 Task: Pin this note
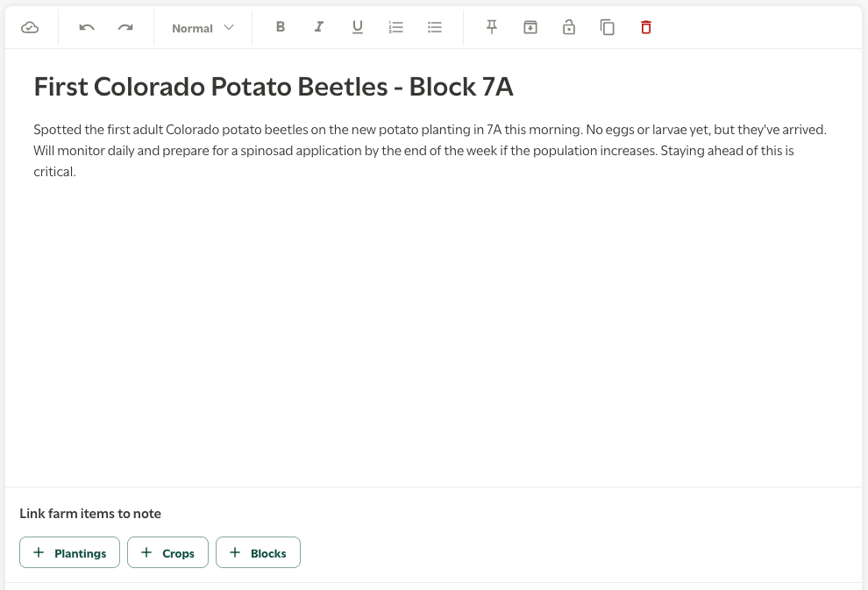click(x=492, y=27)
